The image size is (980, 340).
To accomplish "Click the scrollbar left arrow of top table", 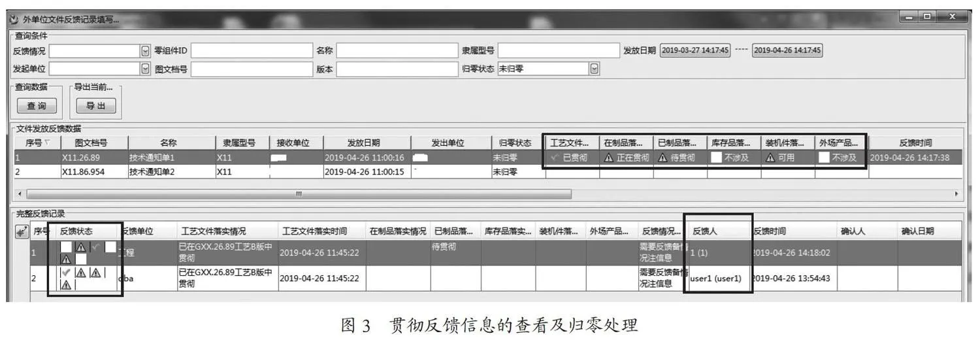I will coord(20,194).
